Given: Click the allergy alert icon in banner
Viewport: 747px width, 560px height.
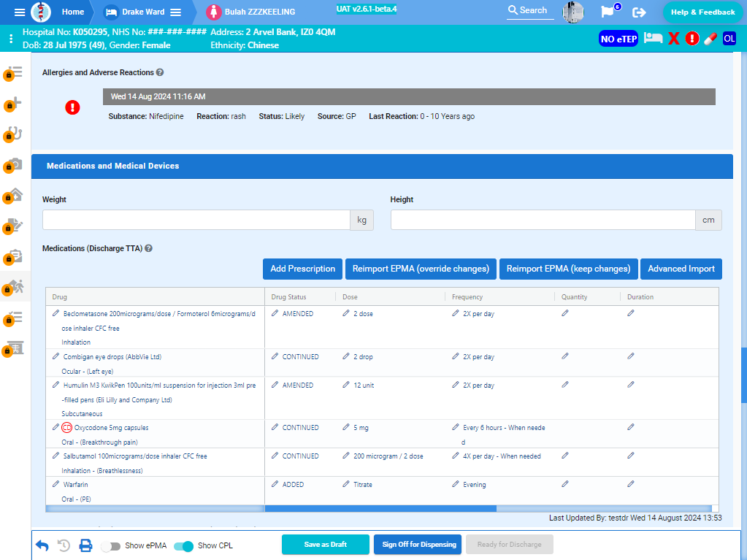Looking at the screenshot, I should tap(692, 39).
